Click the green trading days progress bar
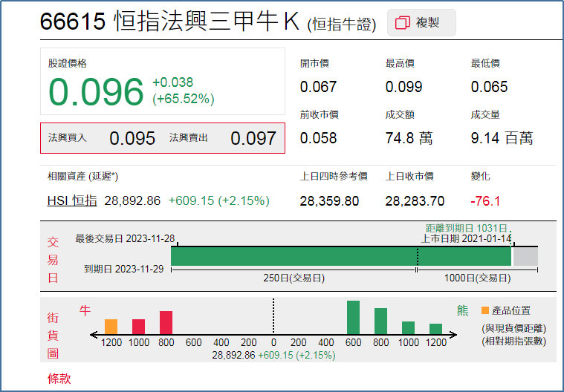The height and width of the screenshot is (392, 564). pos(340,257)
